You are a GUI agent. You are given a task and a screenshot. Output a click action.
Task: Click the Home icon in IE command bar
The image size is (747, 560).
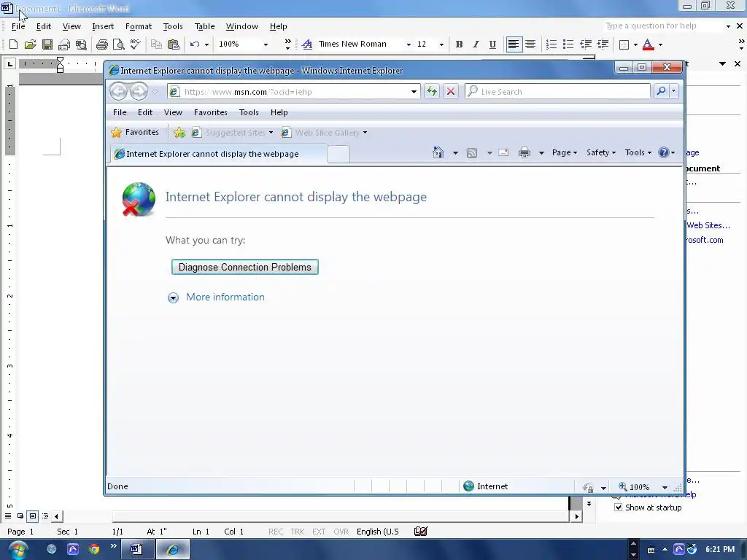[438, 152]
